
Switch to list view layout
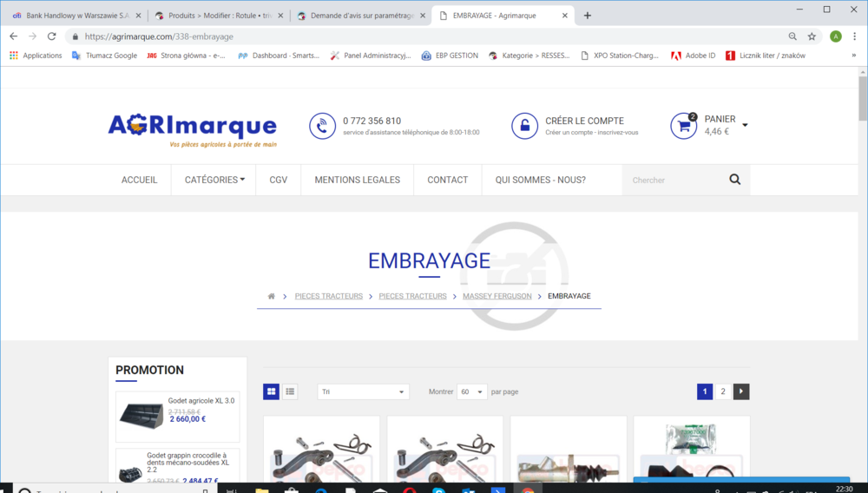coord(290,391)
